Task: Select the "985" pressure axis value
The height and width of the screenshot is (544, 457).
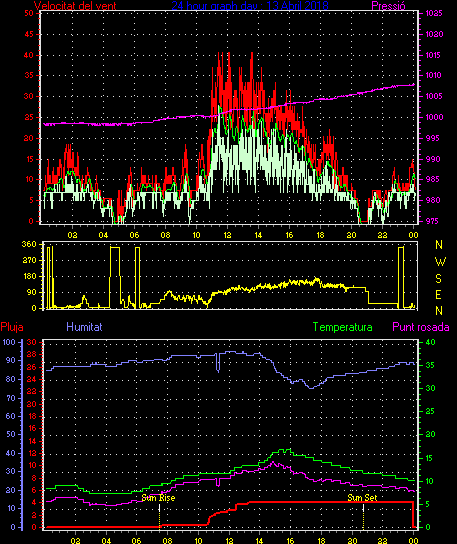Action: click(432, 179)
